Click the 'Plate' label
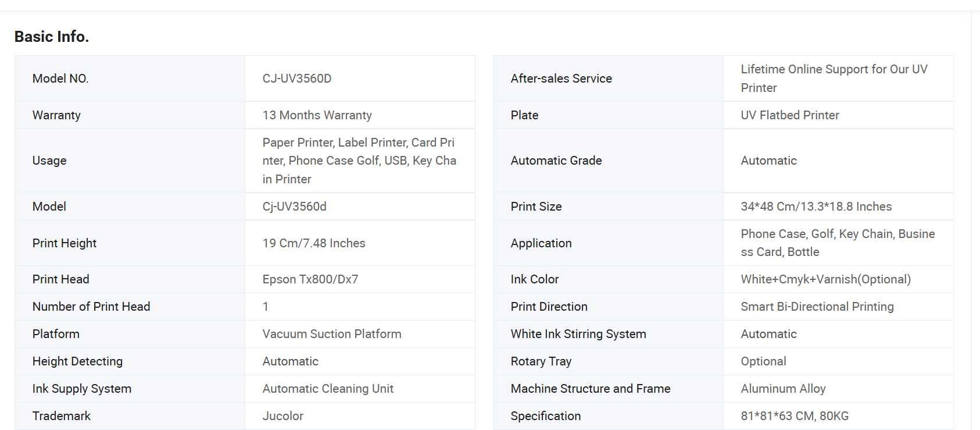This screenshot has width=980, height=430. 525,115
